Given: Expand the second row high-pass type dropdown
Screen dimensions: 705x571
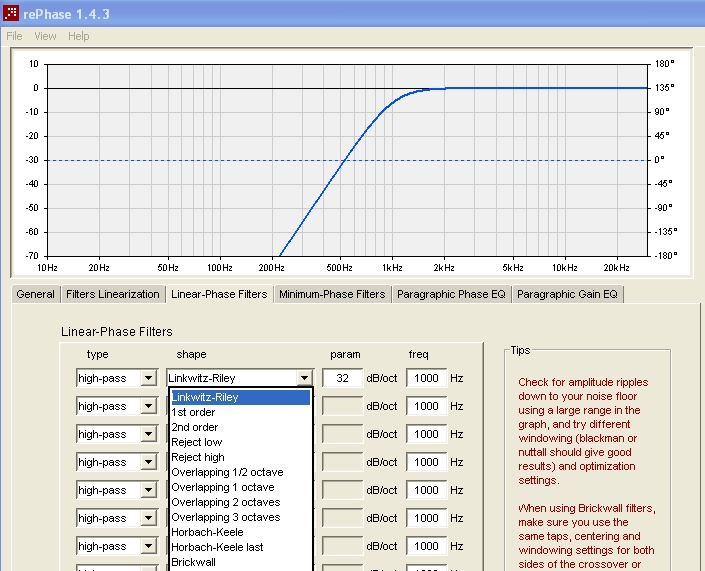Looking at the screenshot, I should tap(148, 406).
